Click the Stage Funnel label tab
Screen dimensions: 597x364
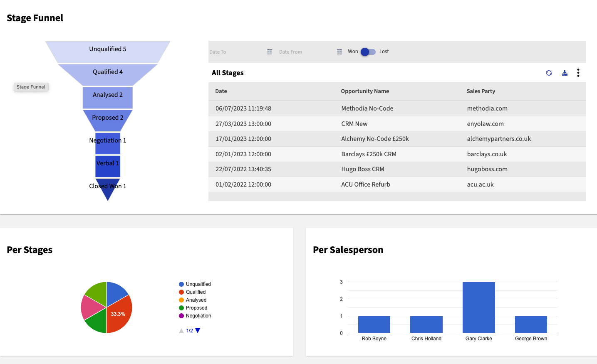click(31, 87)
